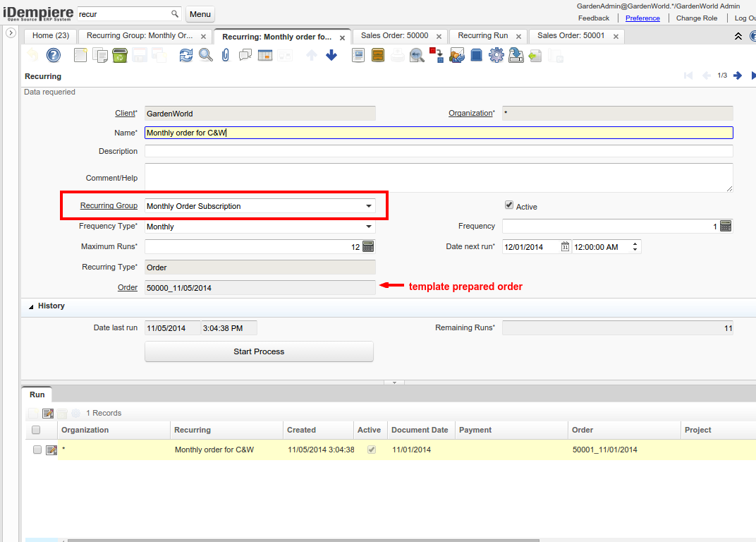Open the calendar picker for Date next run
Image resolution: width=756 pixels, height=542 pixels.
coord(565,247)
